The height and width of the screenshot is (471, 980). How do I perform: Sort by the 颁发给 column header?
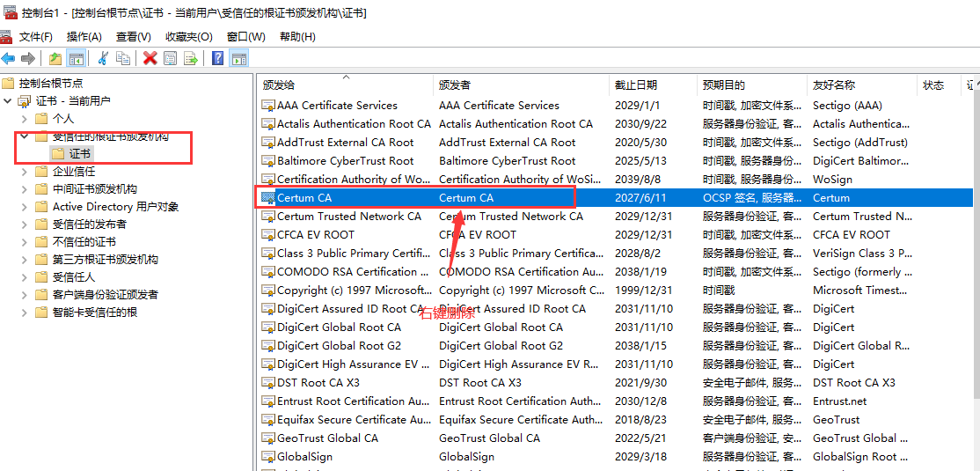coord(345,85)
